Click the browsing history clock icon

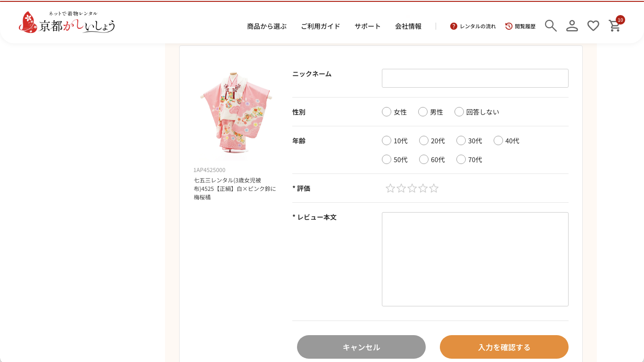[509, 26]
